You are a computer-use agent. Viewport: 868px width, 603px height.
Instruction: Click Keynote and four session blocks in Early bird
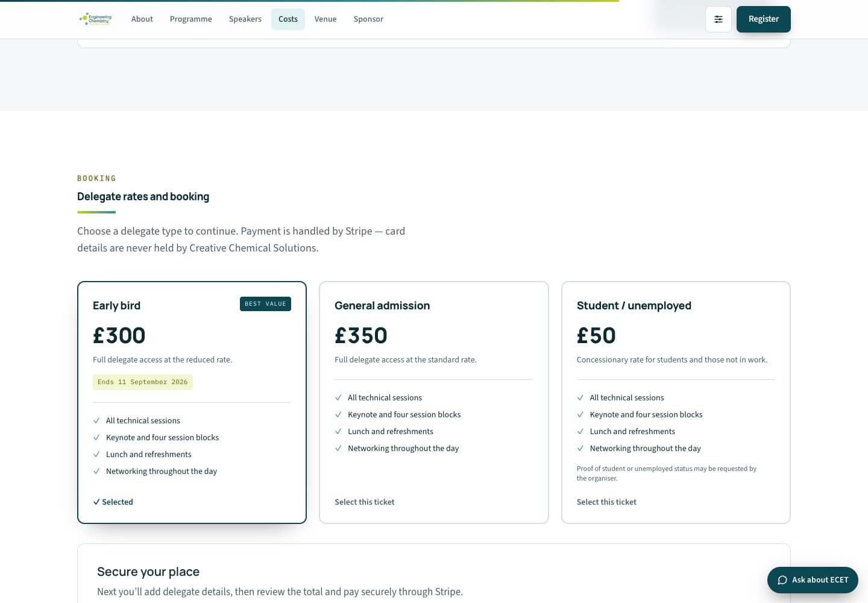click(x=162, y=438)
